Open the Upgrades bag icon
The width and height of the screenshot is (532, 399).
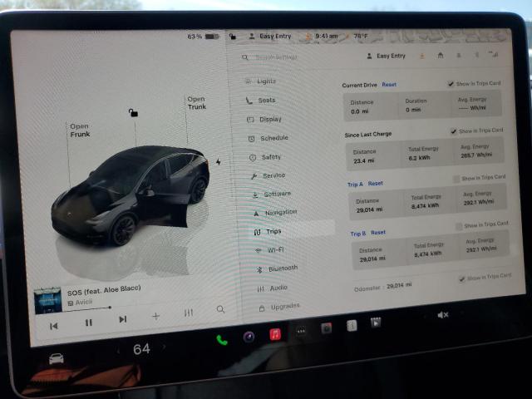(x=262, y=308)
